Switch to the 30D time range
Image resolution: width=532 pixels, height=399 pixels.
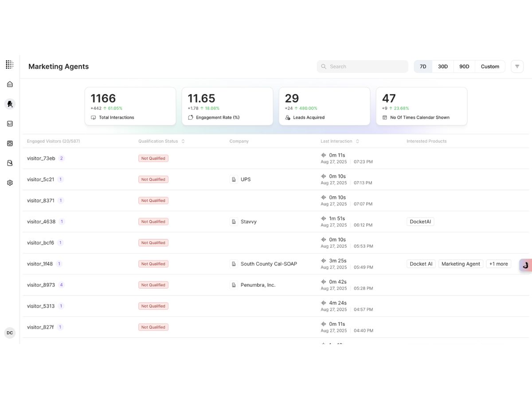[443, 66]
